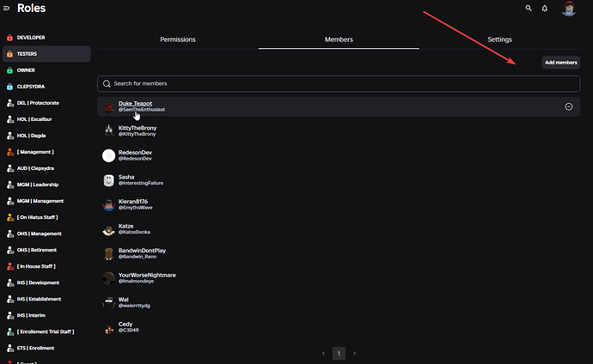
Task: Click red lock icon beside DEVELOPER
Action: (9, 38)
